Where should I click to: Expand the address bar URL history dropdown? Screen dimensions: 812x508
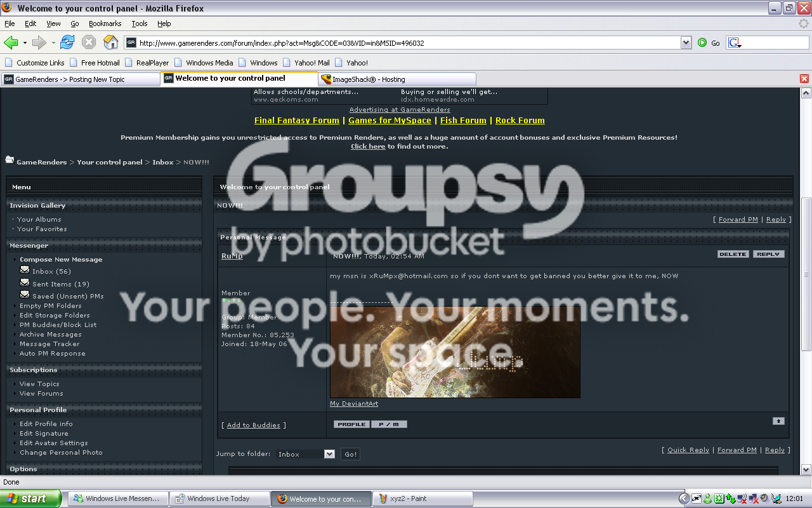tap(686, 43)
